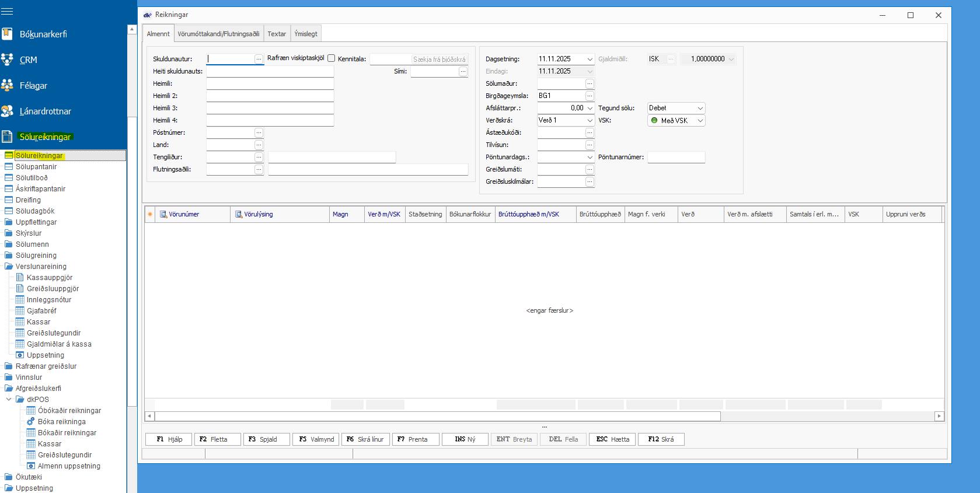980x493 pixels.
Task: Open the Dagsetning date dropdown
Action: click(x=590, y=59)
